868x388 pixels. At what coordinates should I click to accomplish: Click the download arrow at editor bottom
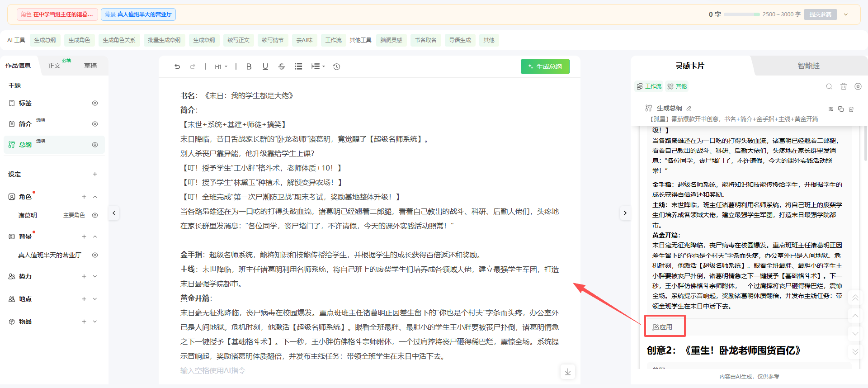pyautogui.click(x=568, y=372)
